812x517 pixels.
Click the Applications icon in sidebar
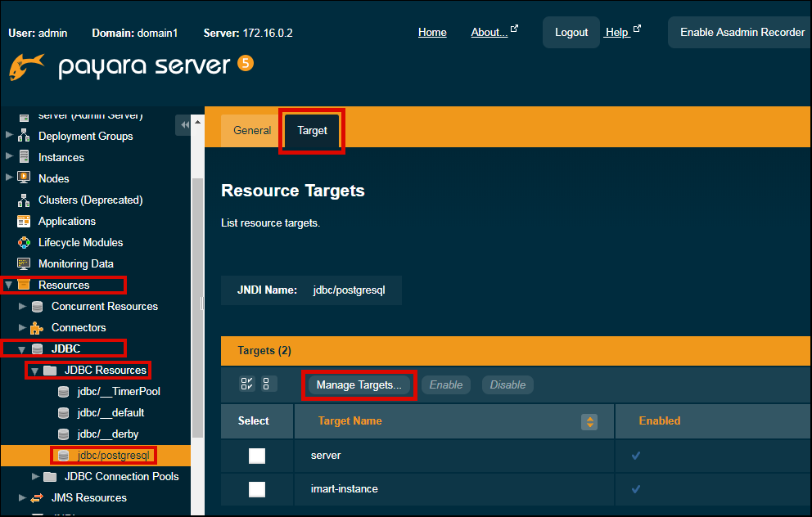(24, 221)
